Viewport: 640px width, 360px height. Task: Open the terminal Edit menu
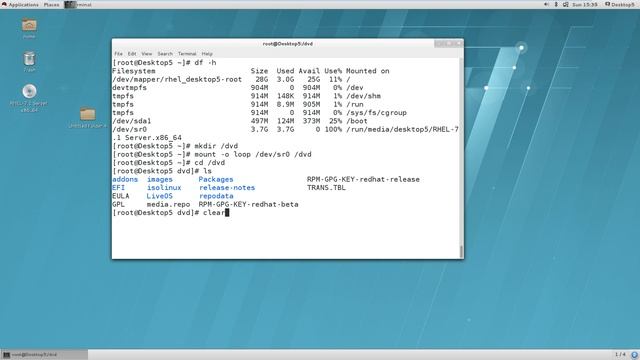pos(132,53)
